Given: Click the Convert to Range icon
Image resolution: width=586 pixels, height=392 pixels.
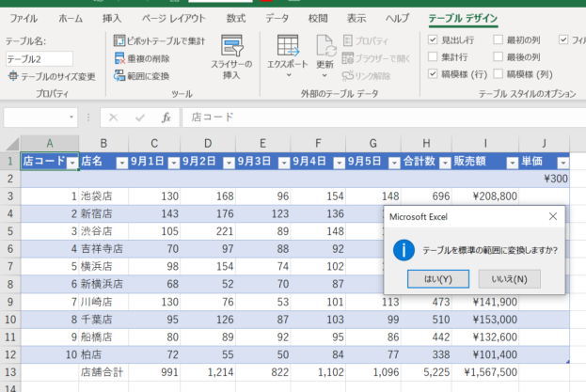Looking at the screenshot, I should point(119,76).
